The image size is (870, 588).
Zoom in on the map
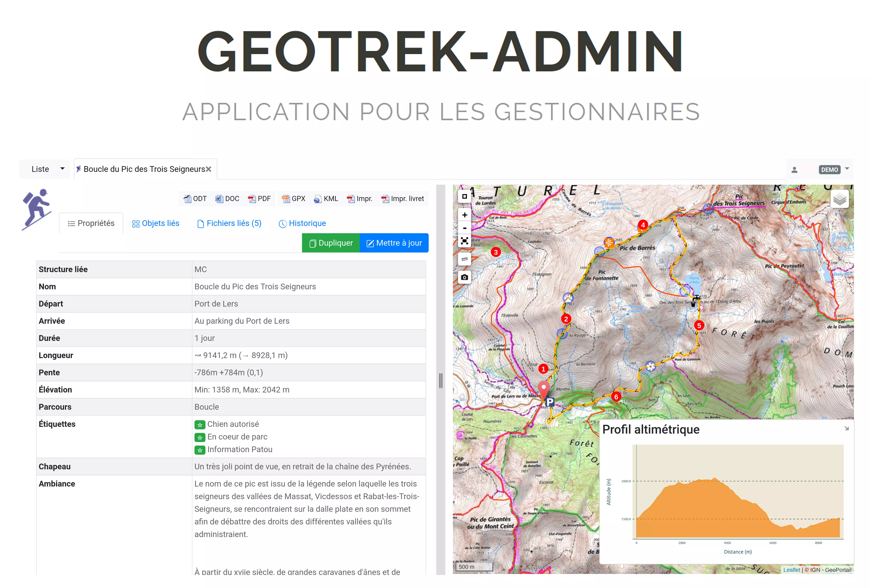tap(464, 215)
